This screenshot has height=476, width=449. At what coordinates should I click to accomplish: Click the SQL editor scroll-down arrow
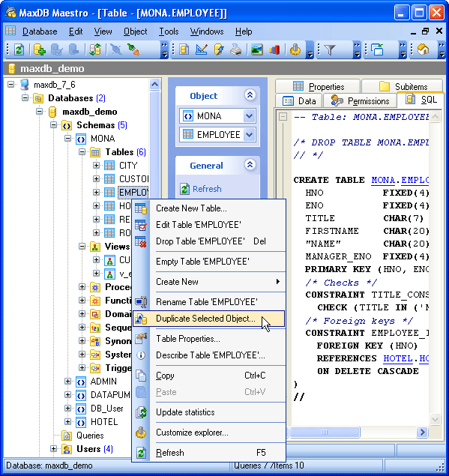[435, 419]
